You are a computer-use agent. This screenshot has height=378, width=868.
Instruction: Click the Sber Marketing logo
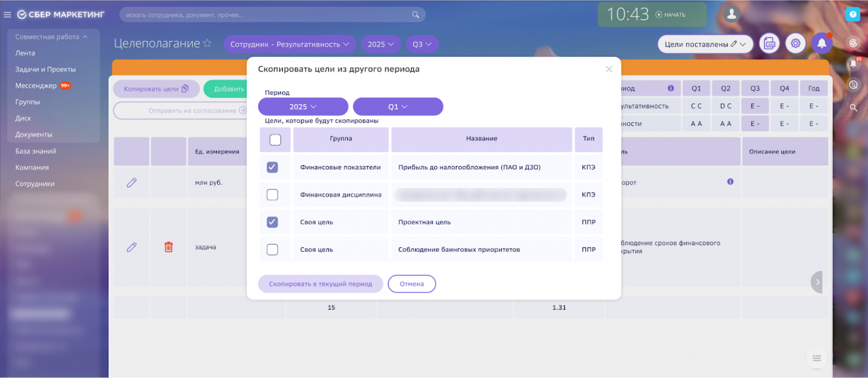tap(61, 14)
